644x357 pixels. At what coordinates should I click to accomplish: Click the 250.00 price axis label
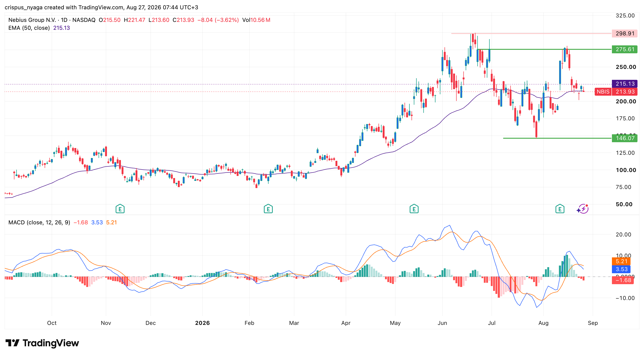[x=626, y=67]
